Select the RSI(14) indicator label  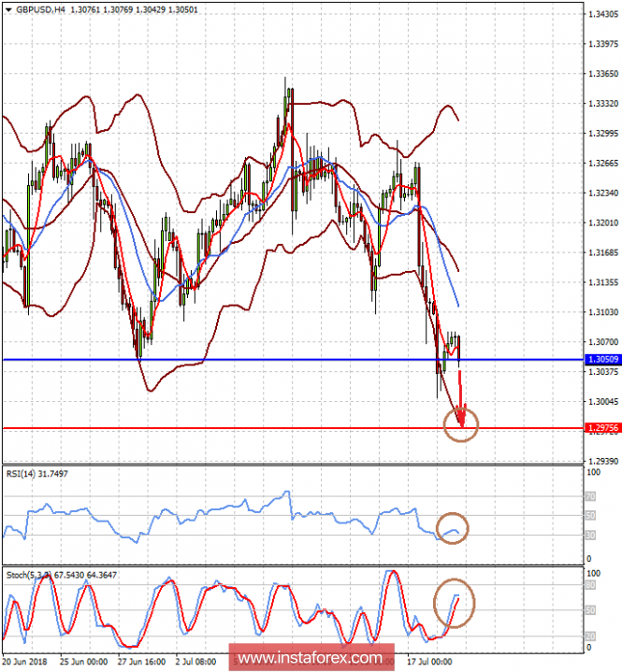(36, 474)
